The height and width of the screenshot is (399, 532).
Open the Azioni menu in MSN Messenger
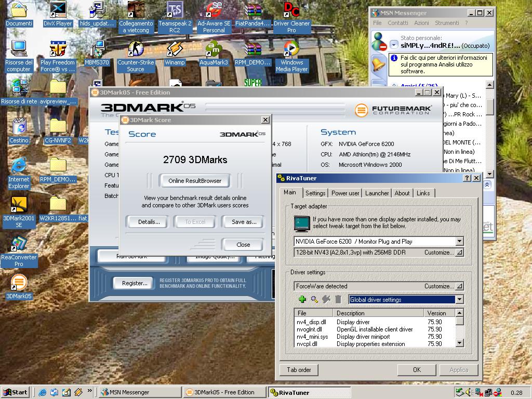click(421, 23)
